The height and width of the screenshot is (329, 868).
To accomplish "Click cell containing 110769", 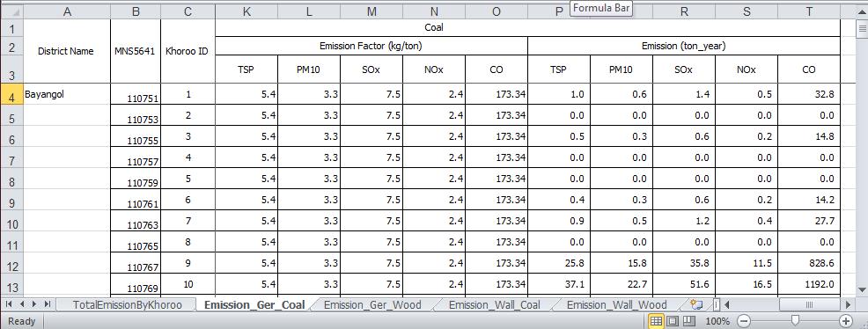I will tap(136, 284).
